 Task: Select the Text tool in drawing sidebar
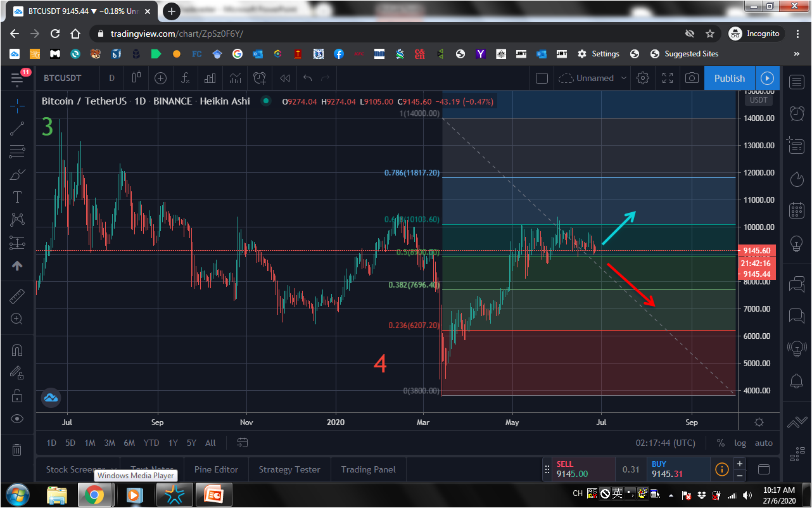click(17, 197)
